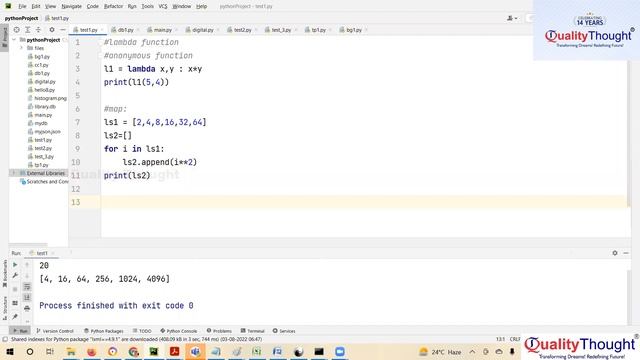Open the Services tool window
640x360 pixels.
pos(284,331)
